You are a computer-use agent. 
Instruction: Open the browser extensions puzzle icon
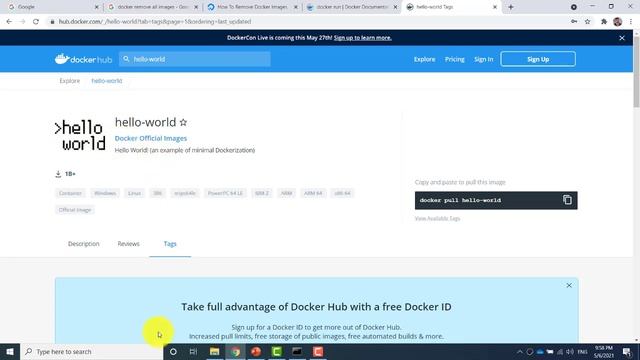click(604, 22)
